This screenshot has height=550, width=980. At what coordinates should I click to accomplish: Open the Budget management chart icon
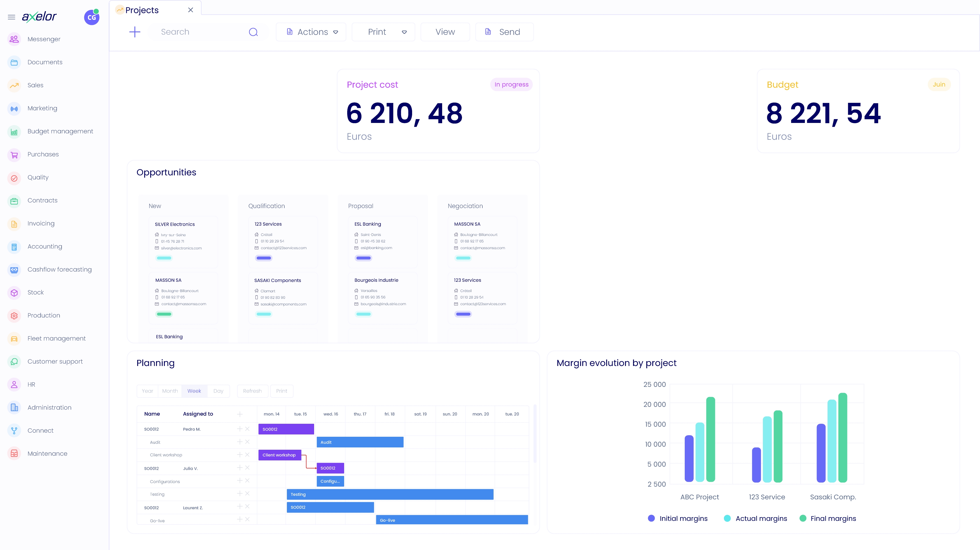14,132
